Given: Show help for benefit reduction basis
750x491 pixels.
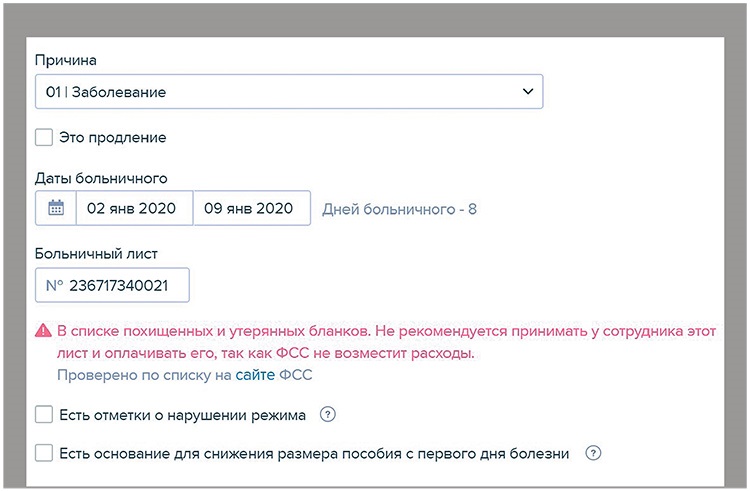Looking at the screenshot, I should coord(593,453).
